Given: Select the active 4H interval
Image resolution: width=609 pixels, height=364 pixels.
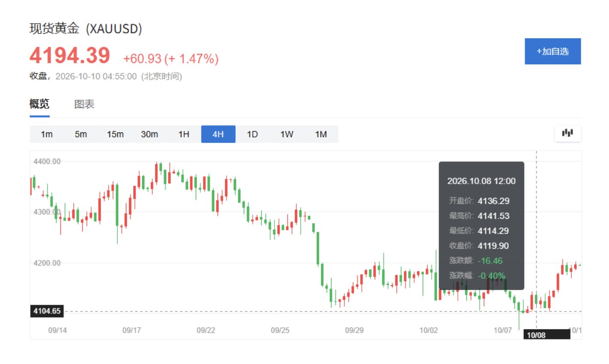Looking at the screenshot, I should coord(218,134).
